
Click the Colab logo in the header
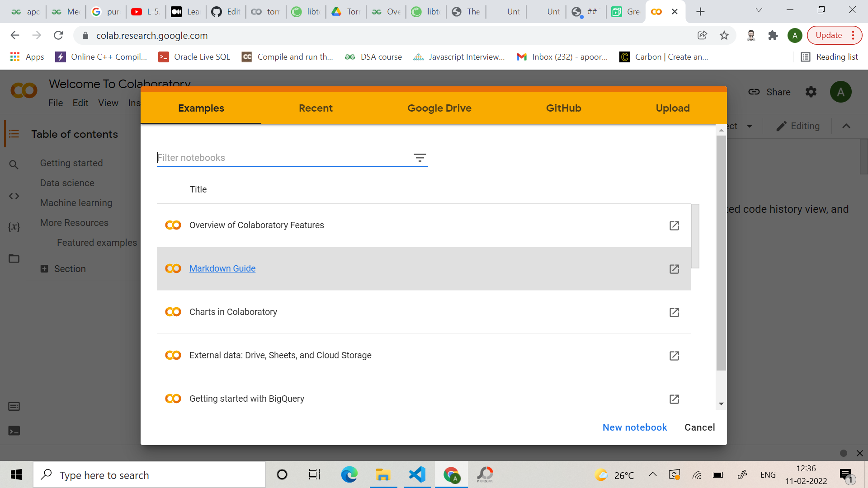(24, 91)
